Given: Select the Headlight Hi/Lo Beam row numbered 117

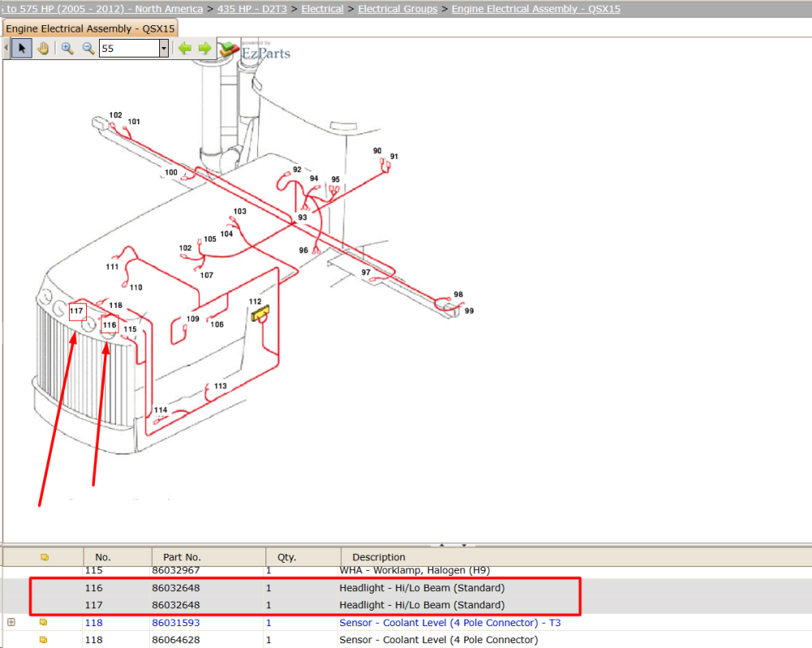Looking at the screenshot, I should [x=406, y=605].
